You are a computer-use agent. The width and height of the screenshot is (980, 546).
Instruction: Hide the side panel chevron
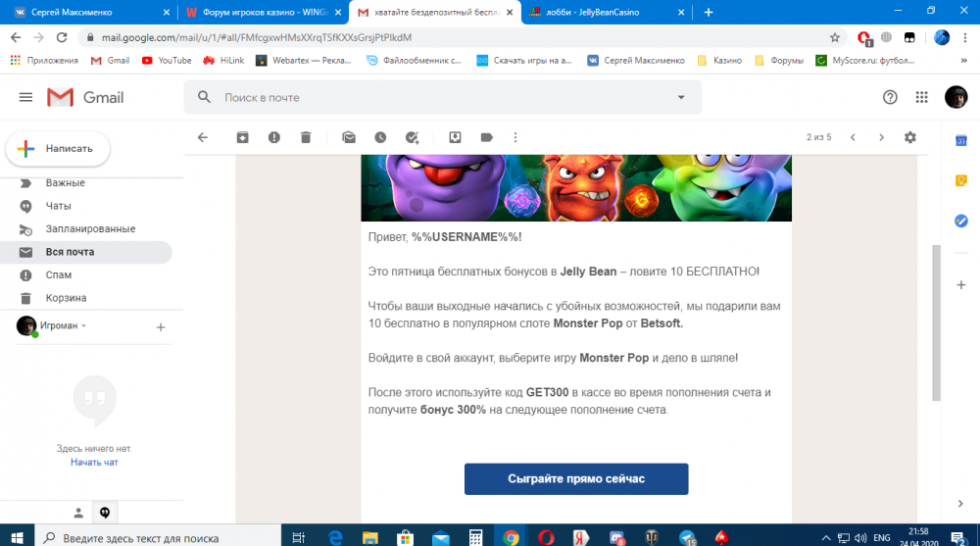960,504
